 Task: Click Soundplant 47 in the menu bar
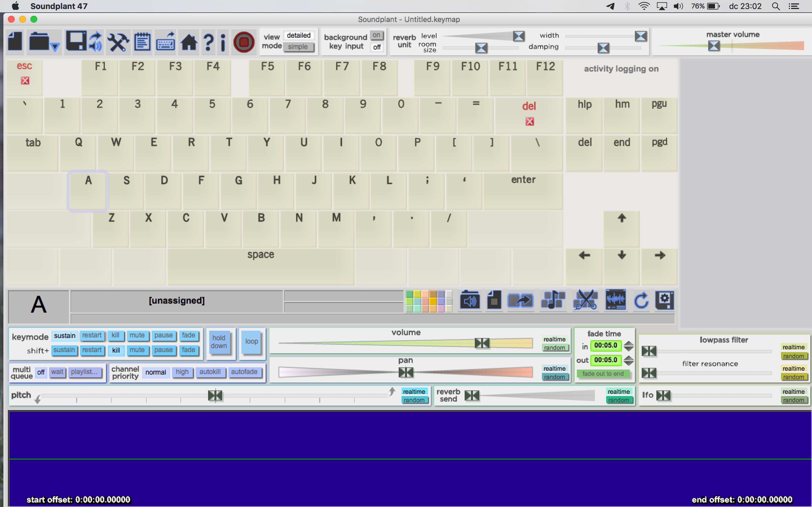click(x=59, y=6)
